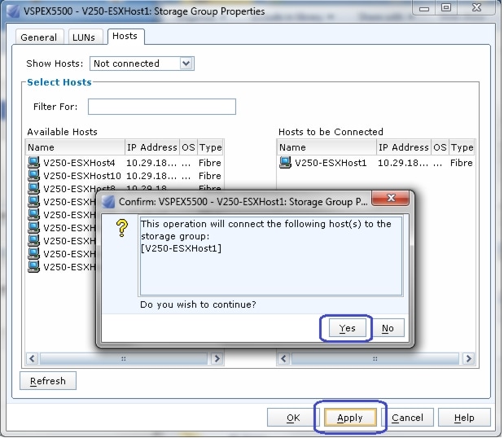Sort Available Hosts by IP Address column

[153, 148]
